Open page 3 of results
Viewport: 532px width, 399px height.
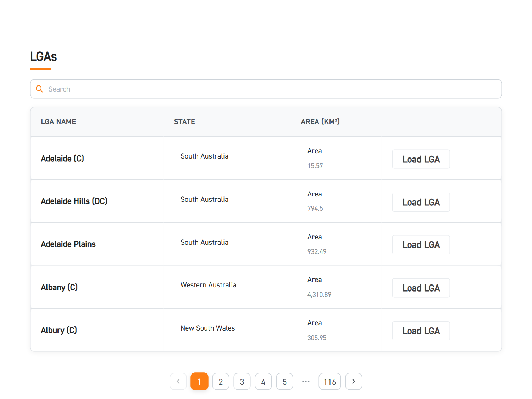242,382
